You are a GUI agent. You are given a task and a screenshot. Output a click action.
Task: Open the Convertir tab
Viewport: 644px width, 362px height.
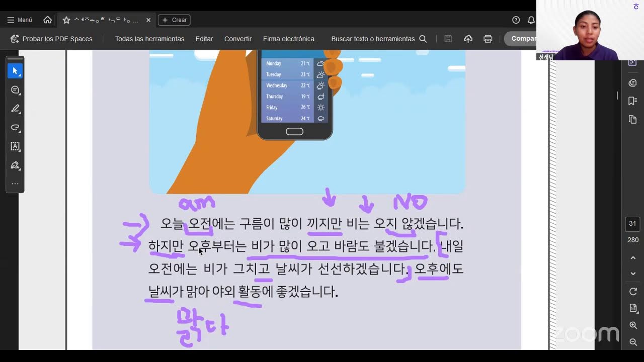pos(238,39)
